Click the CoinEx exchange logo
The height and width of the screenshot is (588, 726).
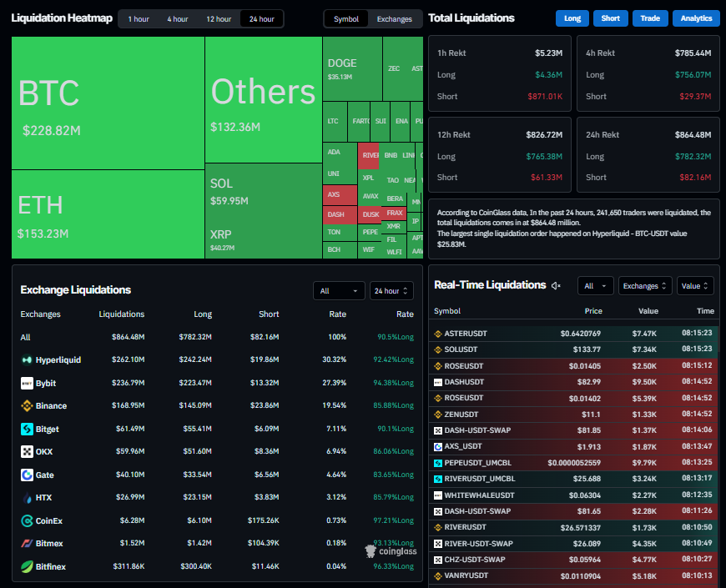click(27, 520)
